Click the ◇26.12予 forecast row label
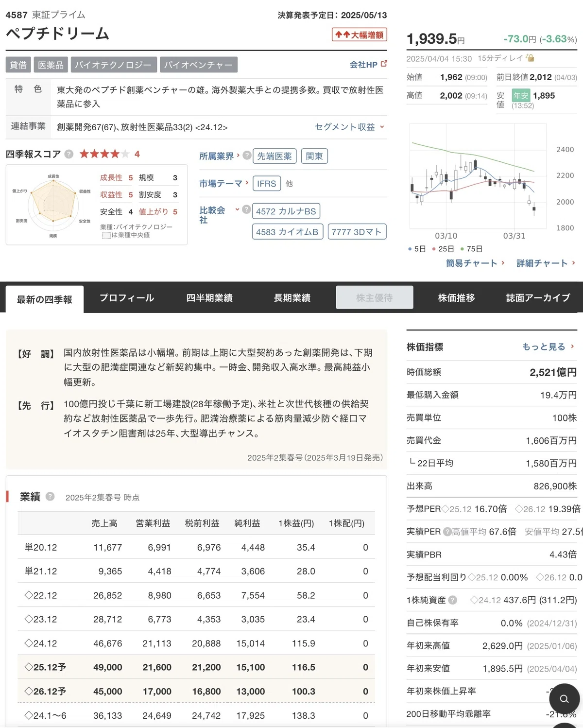This screenshot has height=728, width=583. pyautogui.click(x=45, y=691)
